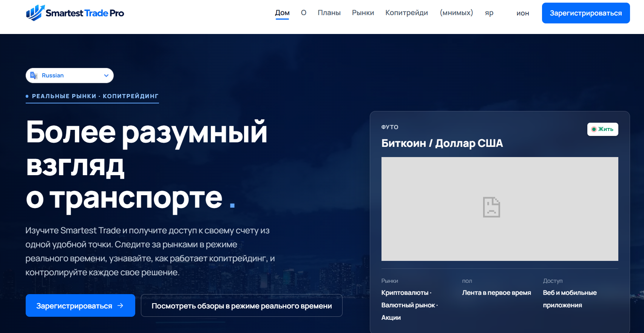
Task: Click the hero "Зарегистрироваться" button with arrow
Action: [80, 305]
